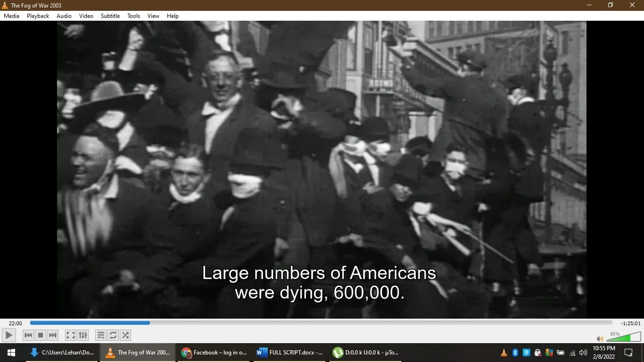
Task: Click the Play button
Action: (8, 335)
